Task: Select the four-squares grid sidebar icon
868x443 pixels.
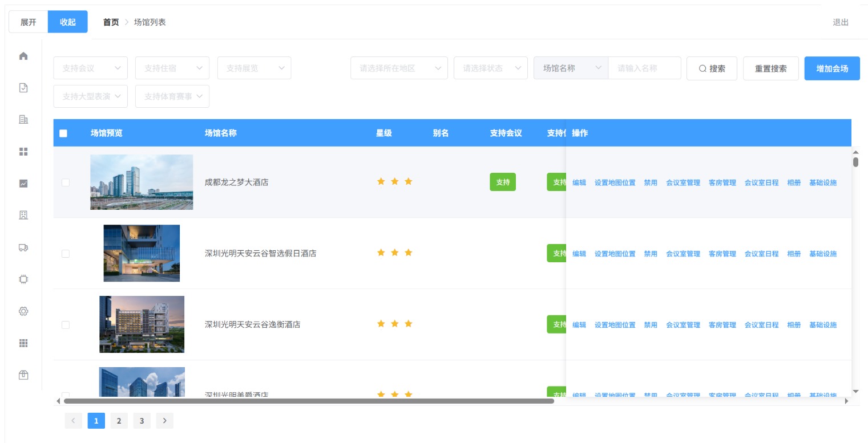Action: (23, 152)
